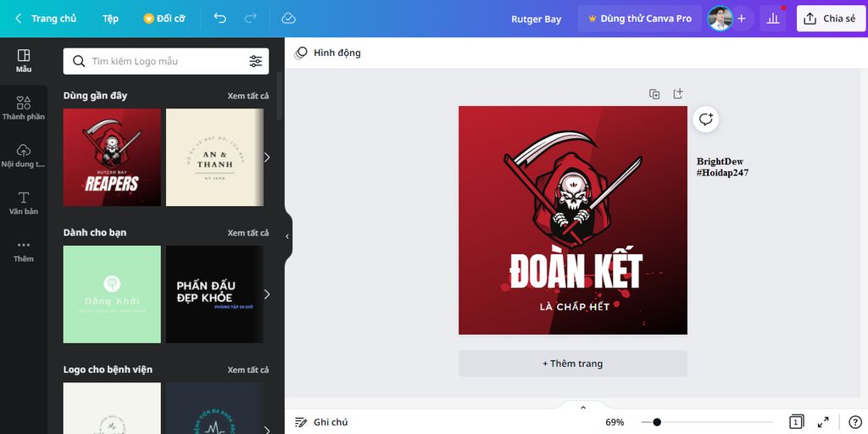Select the Đồng Khởi green template

112,294
